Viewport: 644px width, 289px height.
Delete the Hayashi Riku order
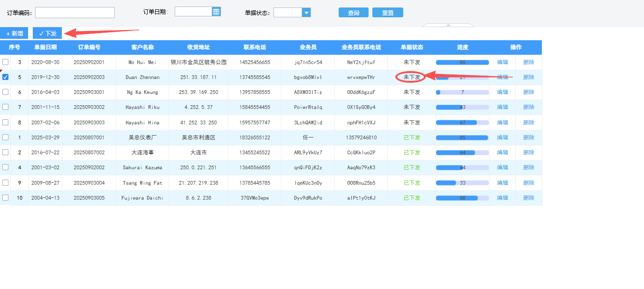528,107
